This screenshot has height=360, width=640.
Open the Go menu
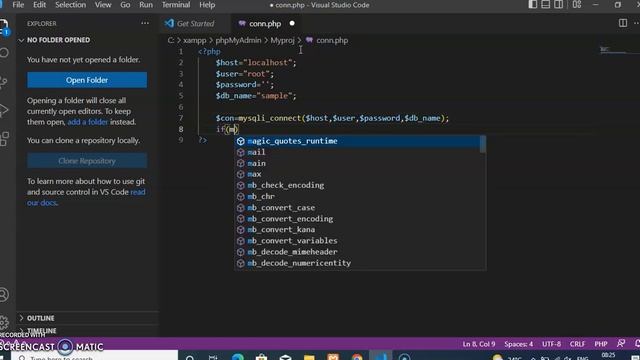(125, 5)
